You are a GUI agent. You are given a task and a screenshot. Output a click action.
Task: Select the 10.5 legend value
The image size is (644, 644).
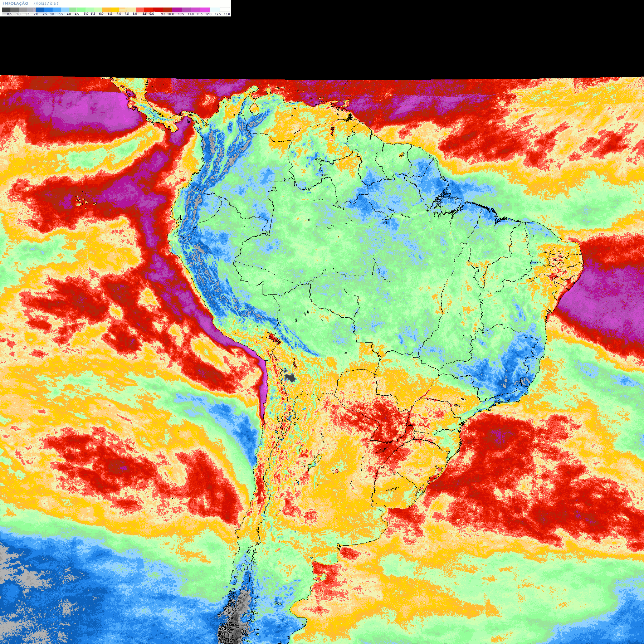(x=181, y=14)
